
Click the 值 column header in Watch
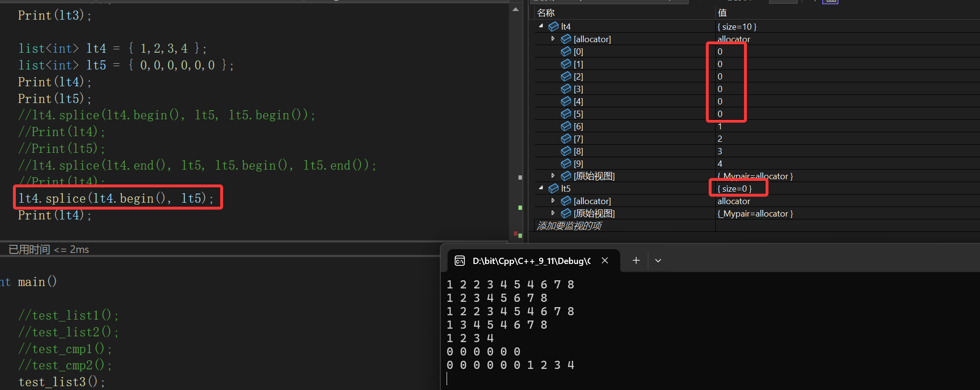722,13
